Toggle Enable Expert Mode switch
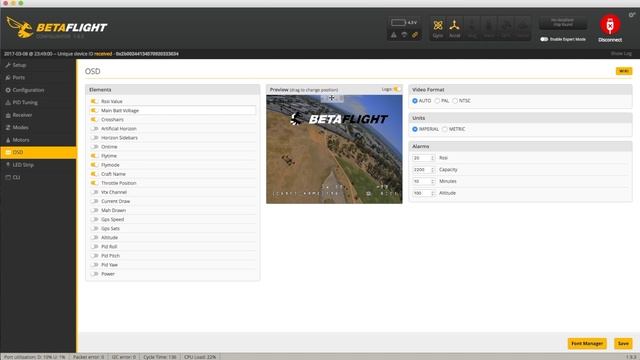Screen dimensions: 640x360 point(544,39)
